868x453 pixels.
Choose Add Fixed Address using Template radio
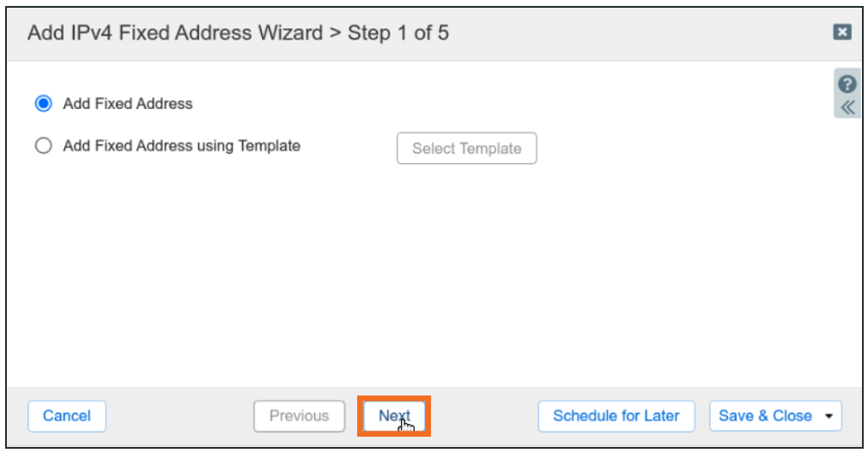click(43, 146)
